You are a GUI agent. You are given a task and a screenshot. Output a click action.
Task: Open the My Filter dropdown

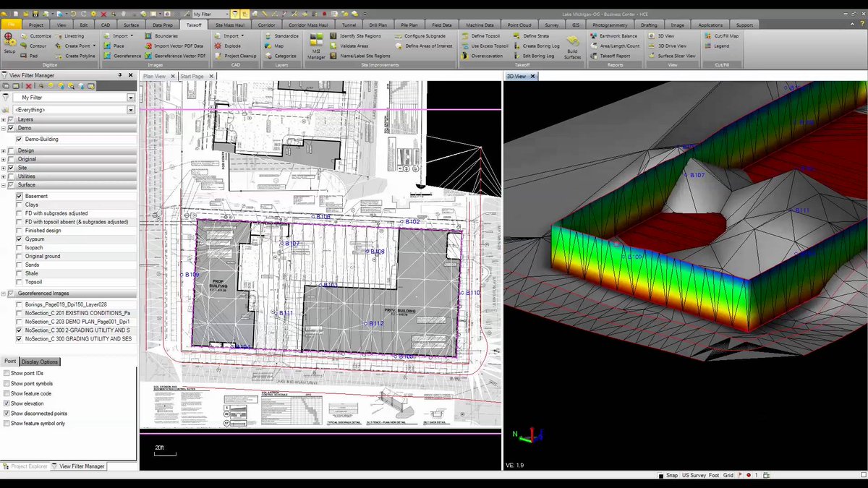coord(130,97)
